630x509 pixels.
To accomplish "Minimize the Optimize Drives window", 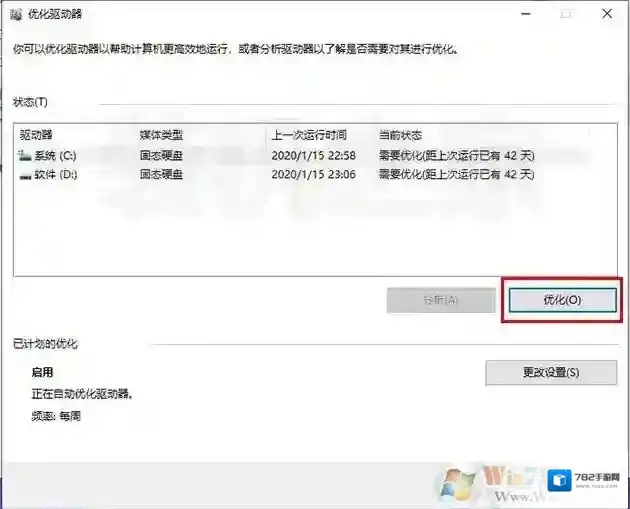I will (x=526, y=14).
